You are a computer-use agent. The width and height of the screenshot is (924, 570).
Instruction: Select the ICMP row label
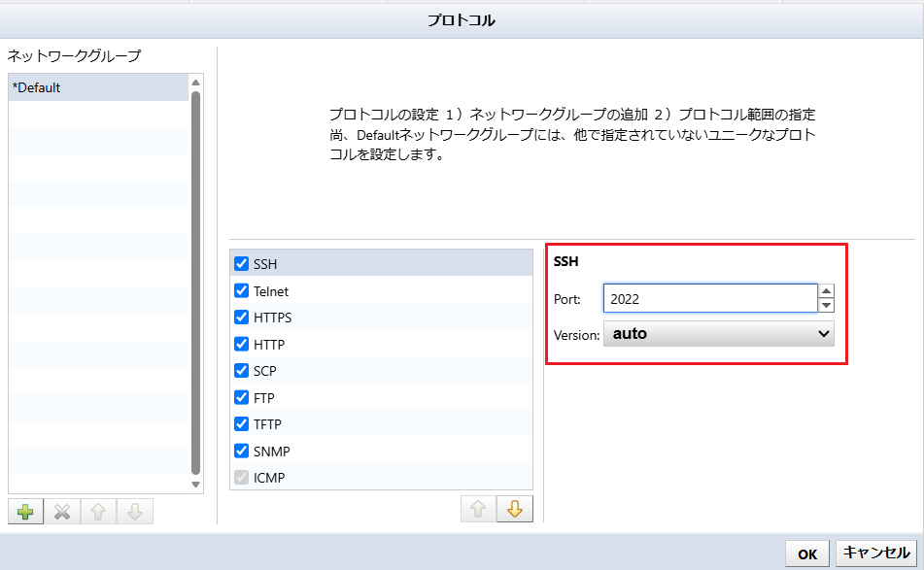(269, 479)
